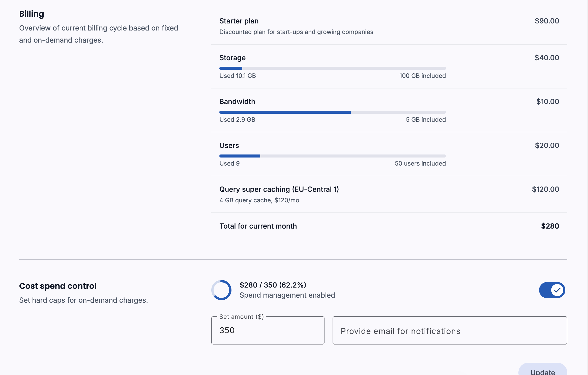This screenshot has width=588, height=375.
Task: Click the Users usage progress bar
Action: pyautogui.click(x=333, y=156)
